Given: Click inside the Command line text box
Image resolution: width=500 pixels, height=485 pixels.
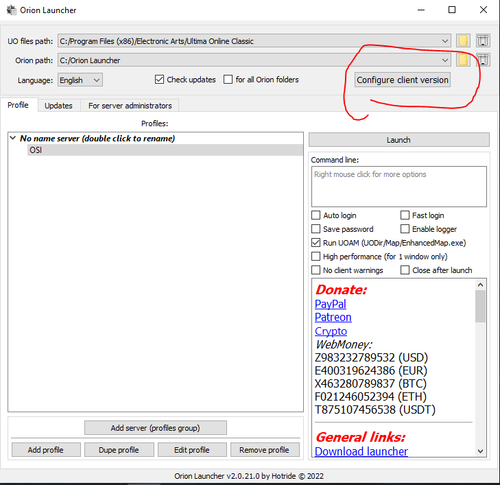Looking at the screenshot, I should (x=399, y=186).
